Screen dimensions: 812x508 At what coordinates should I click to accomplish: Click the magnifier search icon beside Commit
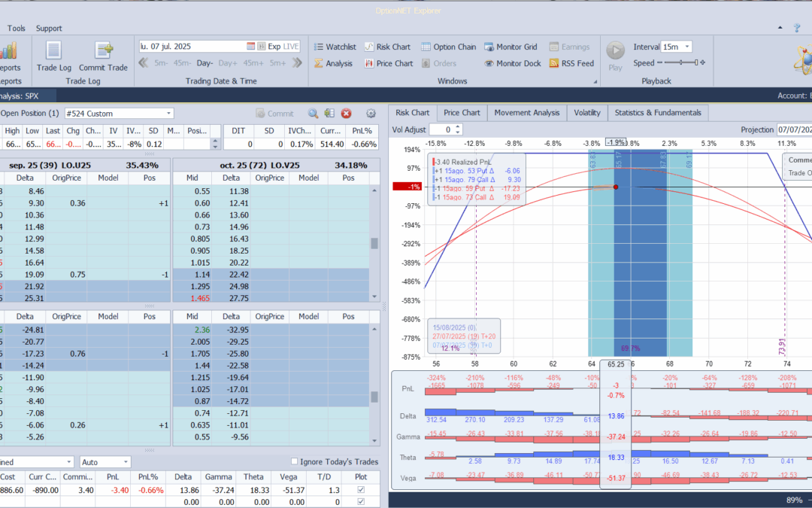tap(313, 114)
